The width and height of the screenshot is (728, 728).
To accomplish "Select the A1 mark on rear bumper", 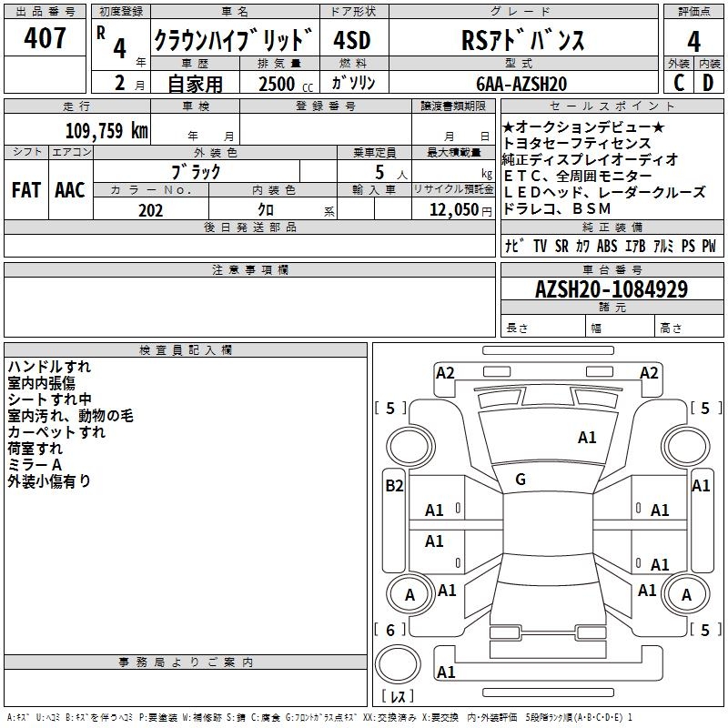I will coord(446,672).
